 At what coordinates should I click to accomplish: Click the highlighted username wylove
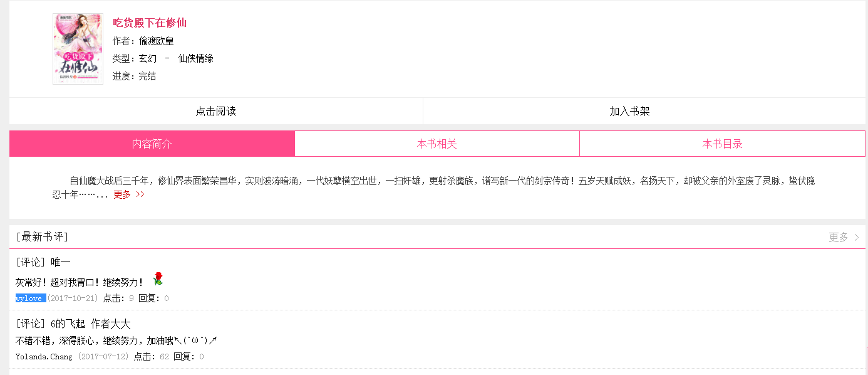coord(30,298)
